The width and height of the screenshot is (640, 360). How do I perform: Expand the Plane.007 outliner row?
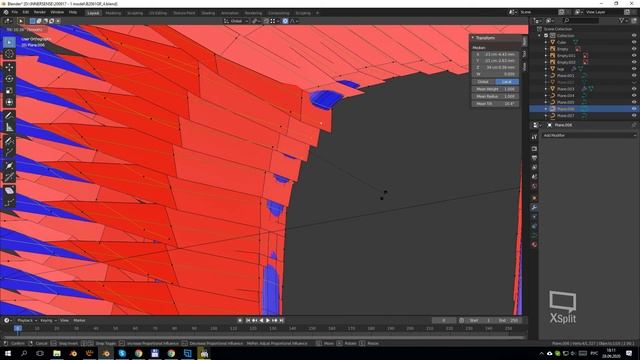pos(546,116)
